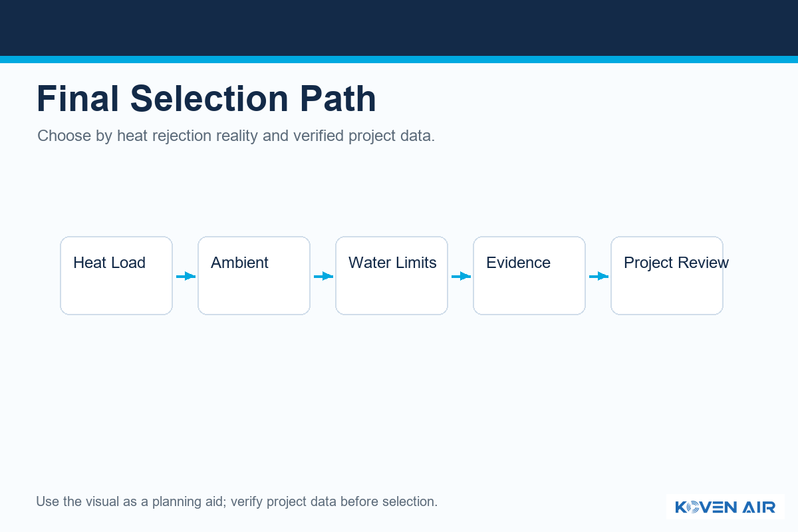Click the Heat Load step box
This screenshot has height=532, width=798.
(x=116, y=275)
